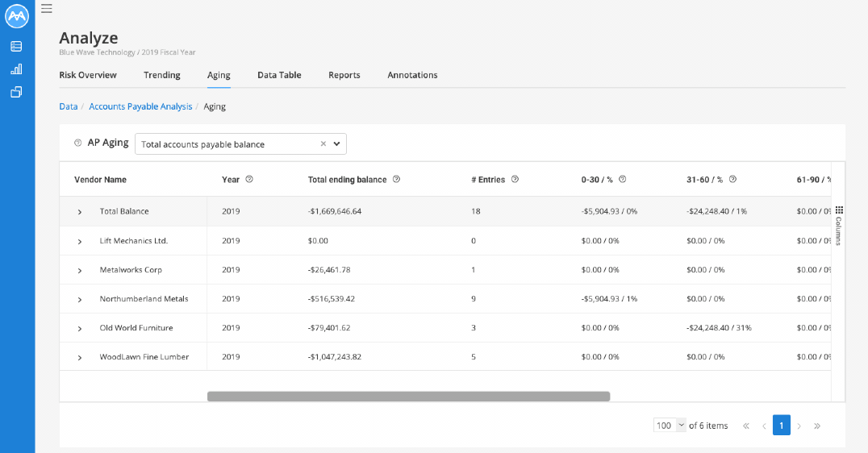Click the -$24,248.40 / 31% cell

pyautogui.click(x=719, y=328)
